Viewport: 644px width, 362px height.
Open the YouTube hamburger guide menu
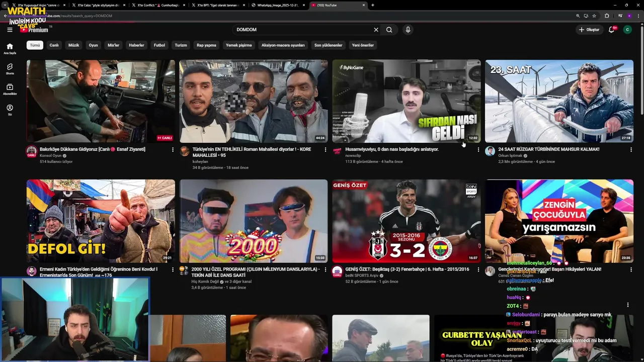[10, 30]
